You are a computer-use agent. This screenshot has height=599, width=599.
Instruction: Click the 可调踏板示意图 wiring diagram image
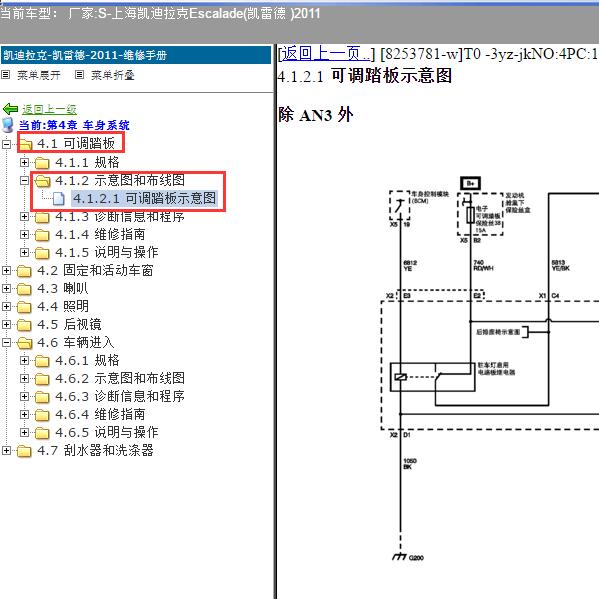click(490, 369)
